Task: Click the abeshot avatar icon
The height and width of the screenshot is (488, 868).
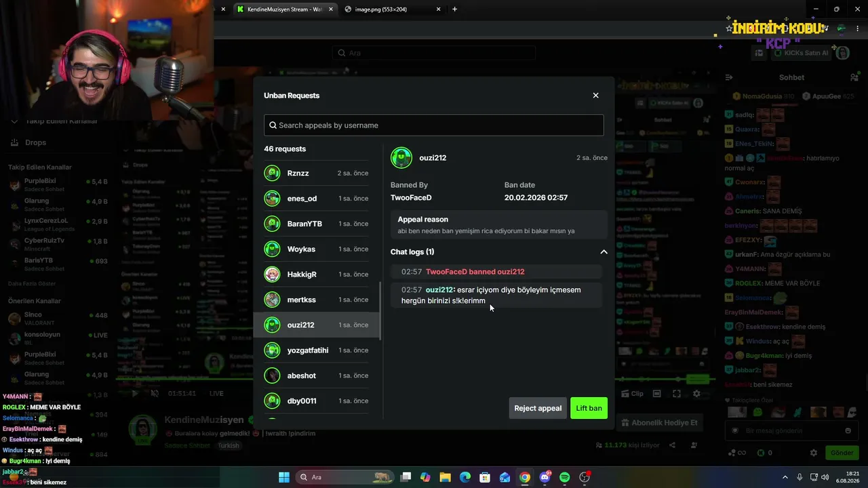Action: tap(272, 375)
